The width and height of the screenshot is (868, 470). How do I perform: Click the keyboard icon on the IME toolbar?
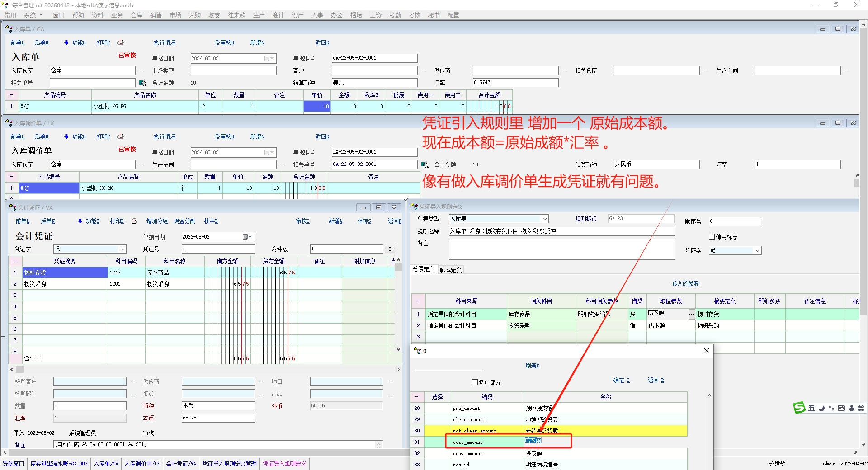(x=841, y=408)
